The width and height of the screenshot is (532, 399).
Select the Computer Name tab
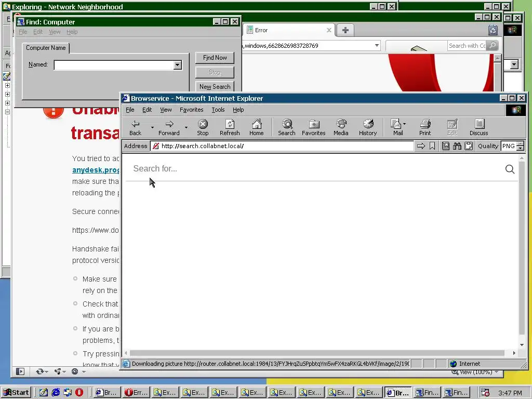(46, 48)
